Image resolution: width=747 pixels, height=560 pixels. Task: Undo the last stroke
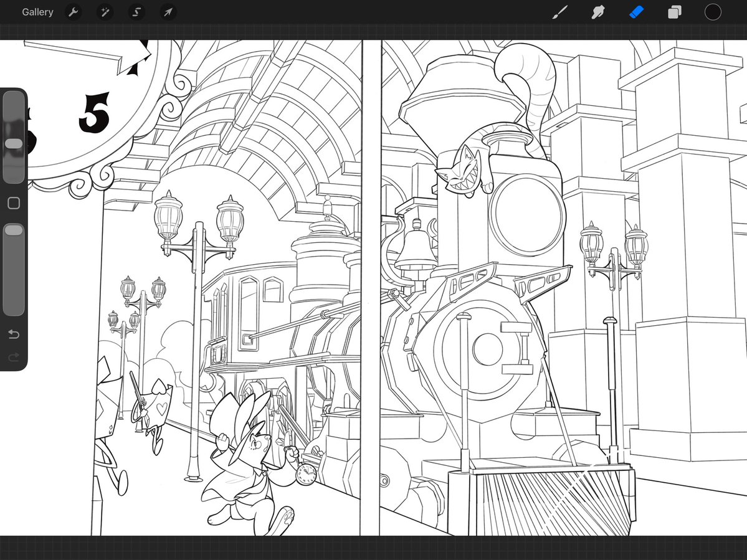pyautogui.click(x=14, y=335)
